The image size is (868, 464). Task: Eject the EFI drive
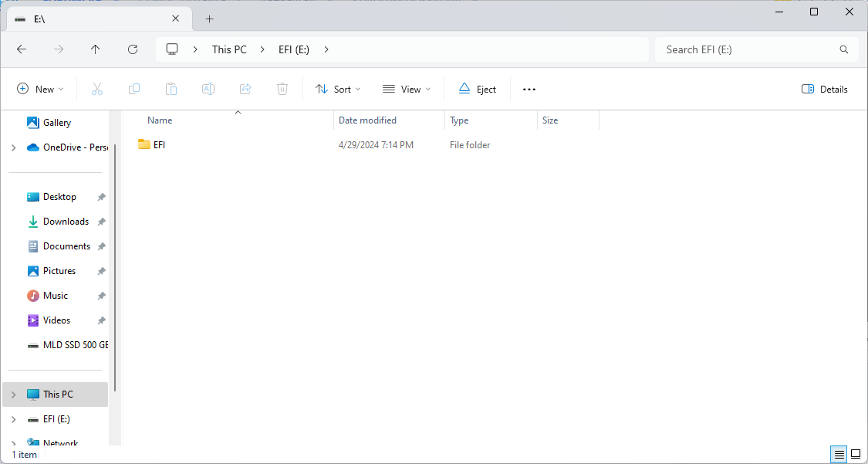coord(477,90)
